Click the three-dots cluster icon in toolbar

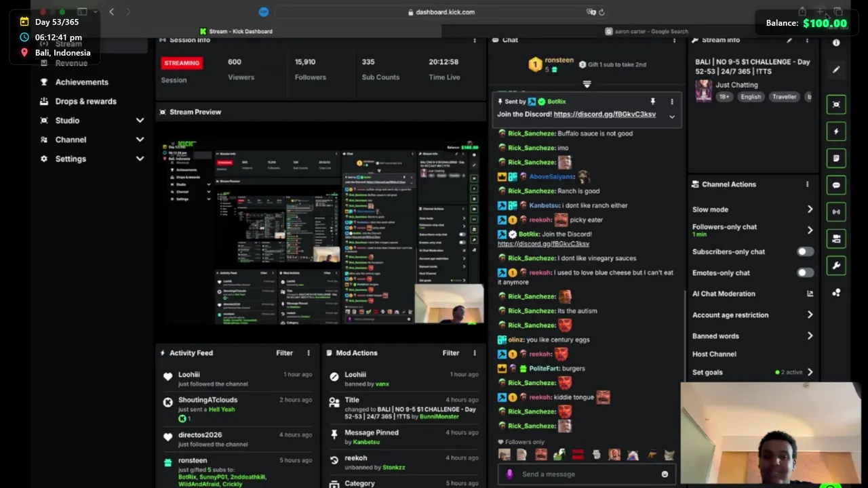click(x=836, y=293)
